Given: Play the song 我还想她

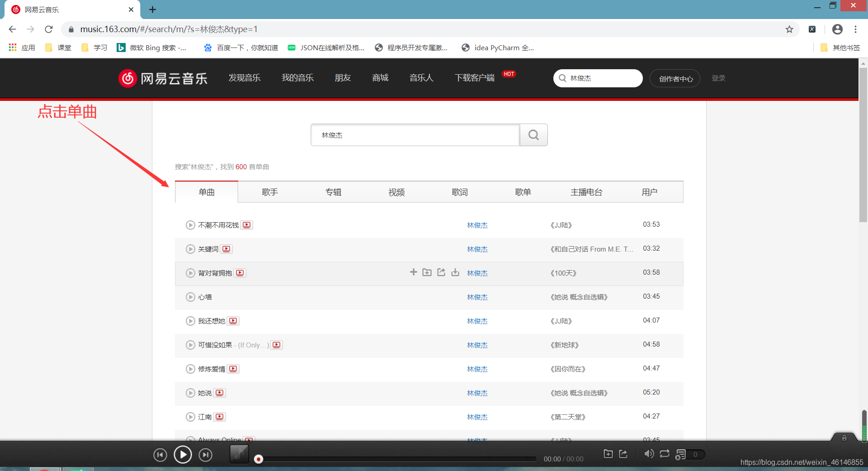Looking at the screenshot, I should pos(190,321).
